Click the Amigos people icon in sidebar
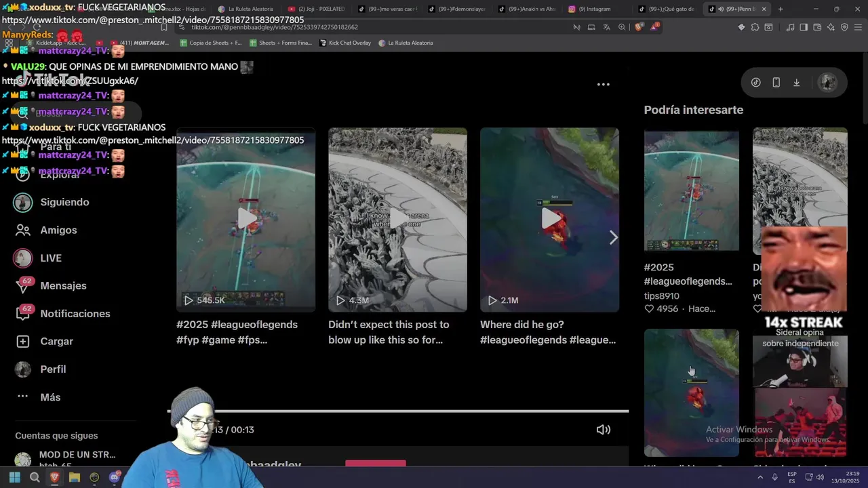 point(23,230)
